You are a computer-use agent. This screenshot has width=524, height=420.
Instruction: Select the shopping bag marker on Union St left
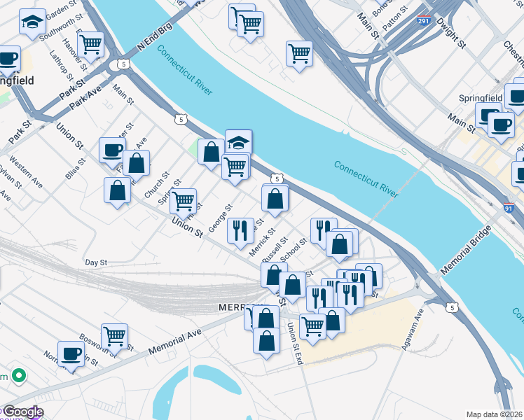pyautogui.click(x=117, y=193)
